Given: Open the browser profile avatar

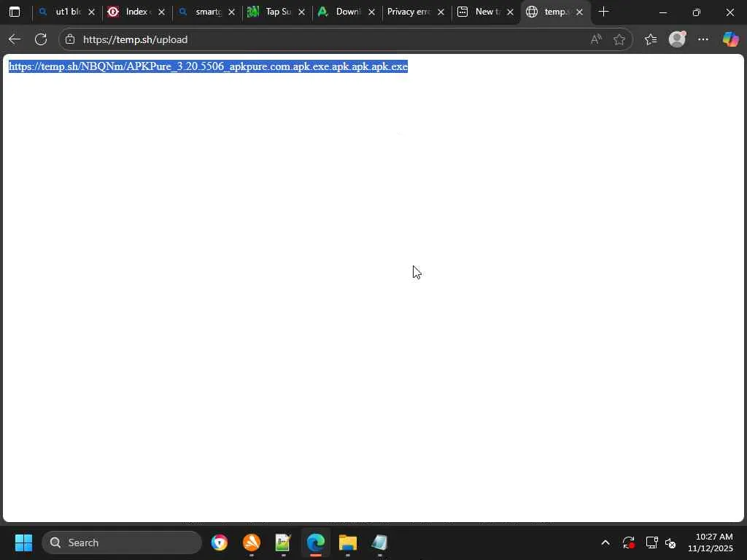Looking at the screenshot, I should [677, 39].
